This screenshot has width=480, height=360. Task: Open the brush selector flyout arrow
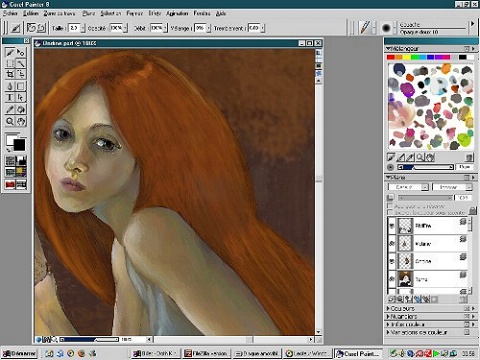pos(472,24)
